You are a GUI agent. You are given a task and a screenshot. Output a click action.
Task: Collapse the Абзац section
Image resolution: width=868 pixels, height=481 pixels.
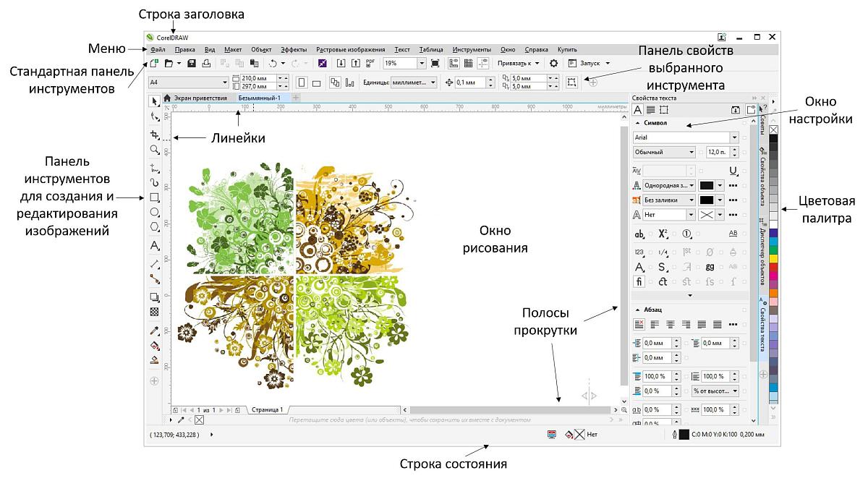(x=637, y=310)
